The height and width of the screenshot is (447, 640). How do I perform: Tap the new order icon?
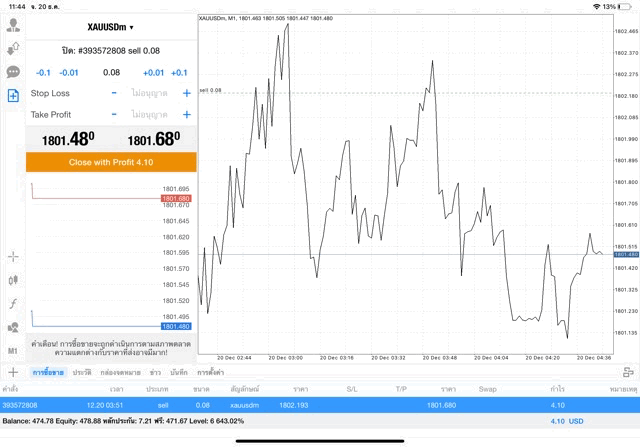(13, 96)
